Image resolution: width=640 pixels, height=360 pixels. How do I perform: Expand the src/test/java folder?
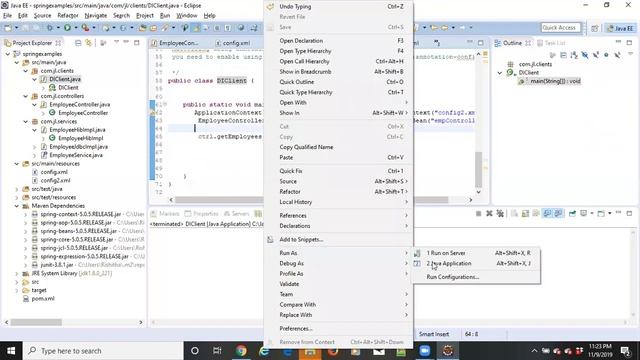[17, 189]
